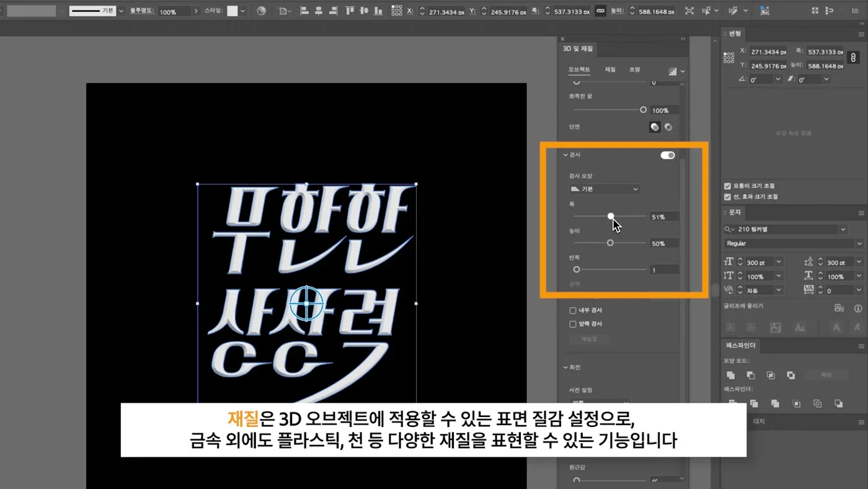Click the render icon in 3D 및 재질 panel
The height and width of the screenshot is (489, 868).
[x=673, y=71]
